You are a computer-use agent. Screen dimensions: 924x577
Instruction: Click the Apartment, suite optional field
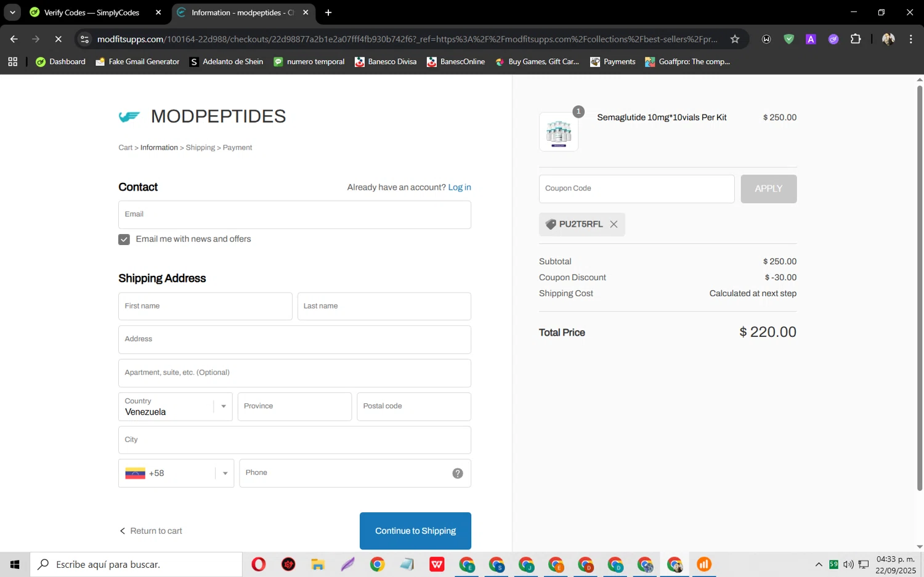pos(294,373)
